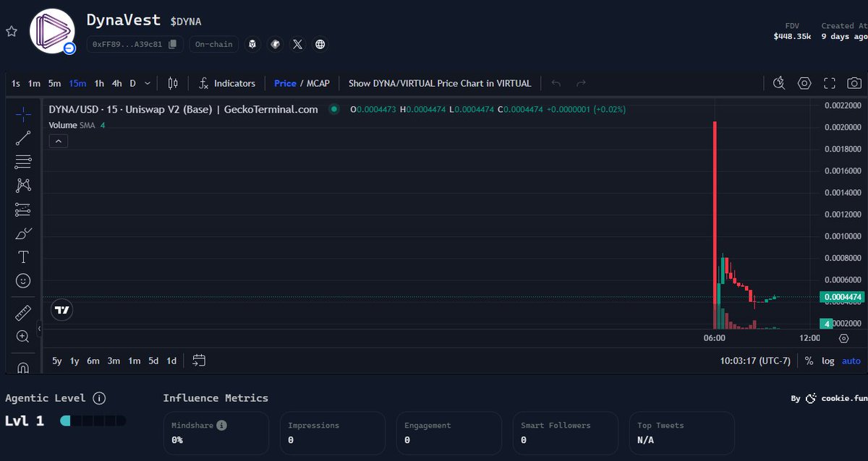Screen dimensions: 868x461
Task: Set chart range to 1d
Action: coord(171,361)
